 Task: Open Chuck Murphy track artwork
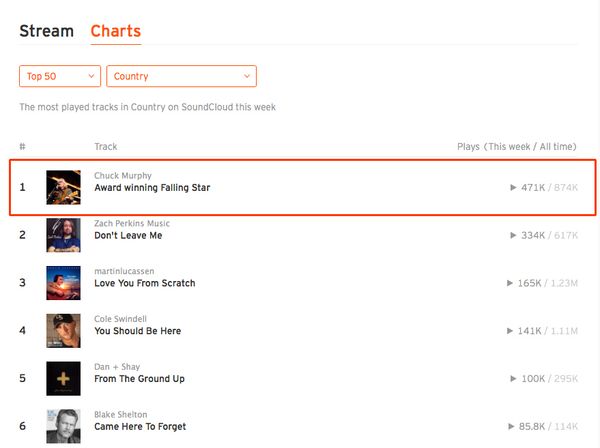click(64, 187)
